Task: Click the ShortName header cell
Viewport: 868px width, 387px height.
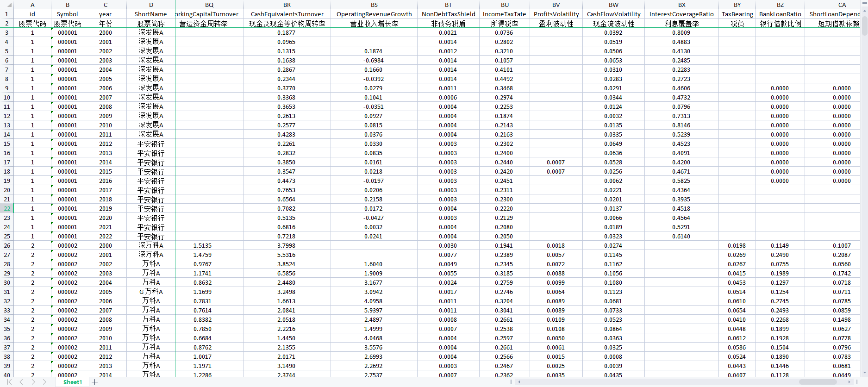Action: click(x=151, y=14)
